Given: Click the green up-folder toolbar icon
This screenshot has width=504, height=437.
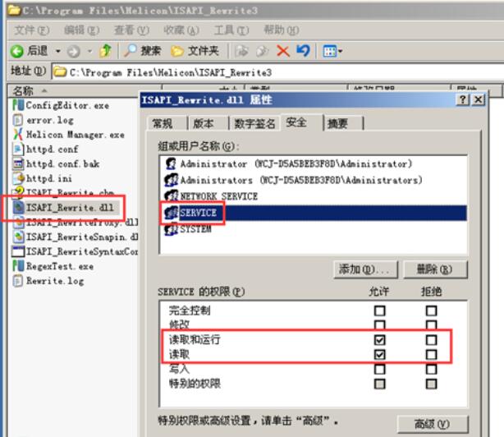Looking at the screenshot, I should (104, 51).
